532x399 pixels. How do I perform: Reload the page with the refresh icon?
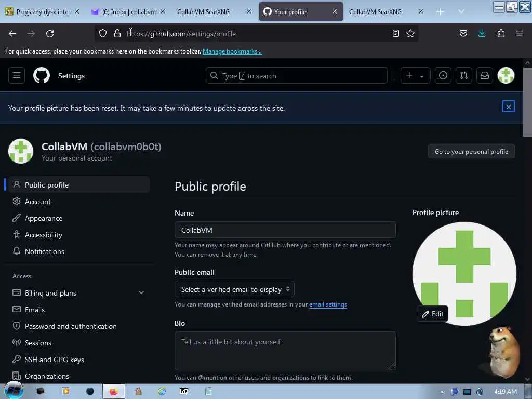50,33
